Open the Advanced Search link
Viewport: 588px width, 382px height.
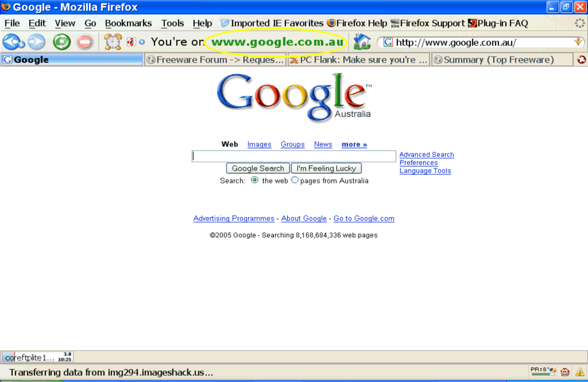pyautogui.click(x=426, y=155)
